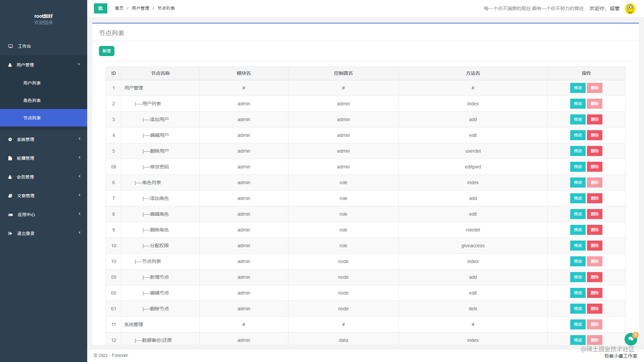Click the sign-out icon beside 退出登录

[x=10, y=234]
